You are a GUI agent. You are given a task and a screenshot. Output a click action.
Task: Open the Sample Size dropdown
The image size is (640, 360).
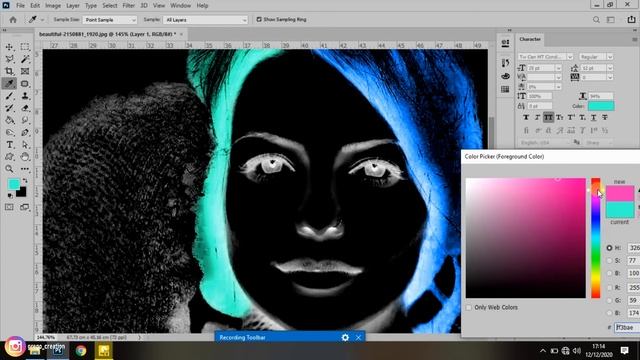pyautogui.click(x=109, y=20)
